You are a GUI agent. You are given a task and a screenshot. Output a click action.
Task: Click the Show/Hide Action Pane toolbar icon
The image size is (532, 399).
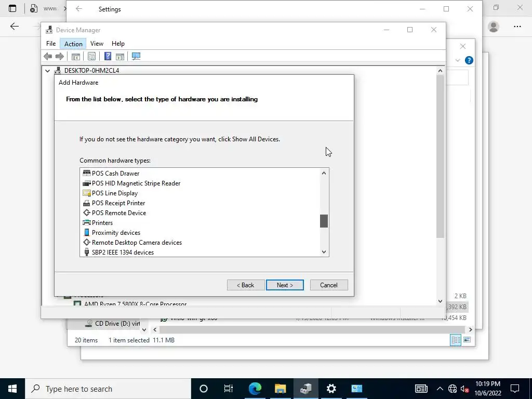120,56
